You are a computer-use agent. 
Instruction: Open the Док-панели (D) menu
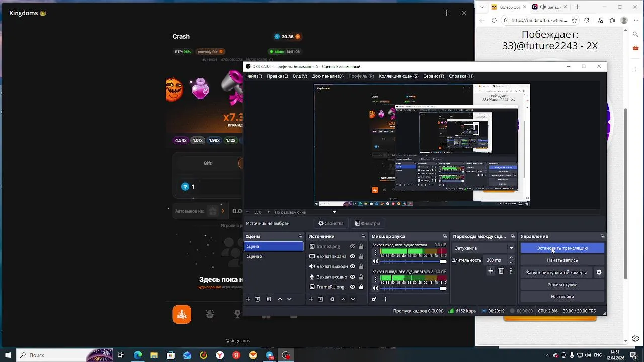tap(328, 76)
